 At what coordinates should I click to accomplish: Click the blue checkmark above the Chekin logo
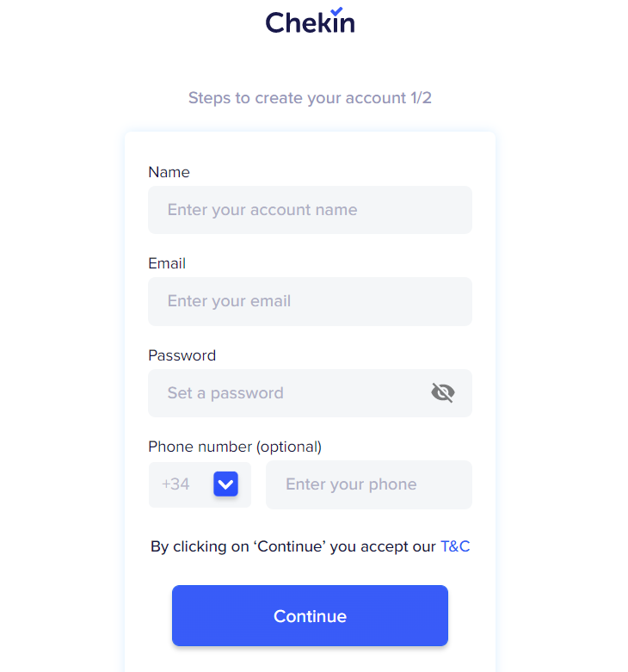[x=336, y=10]
